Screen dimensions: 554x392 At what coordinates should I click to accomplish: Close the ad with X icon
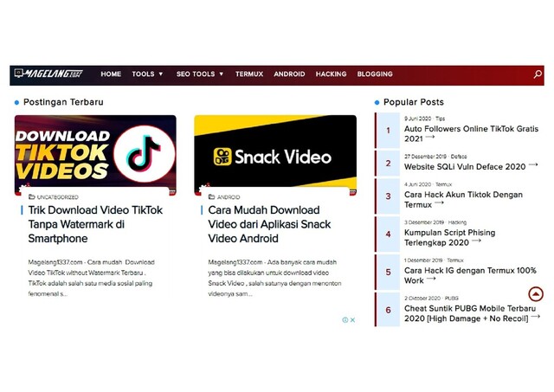(352, 320)
